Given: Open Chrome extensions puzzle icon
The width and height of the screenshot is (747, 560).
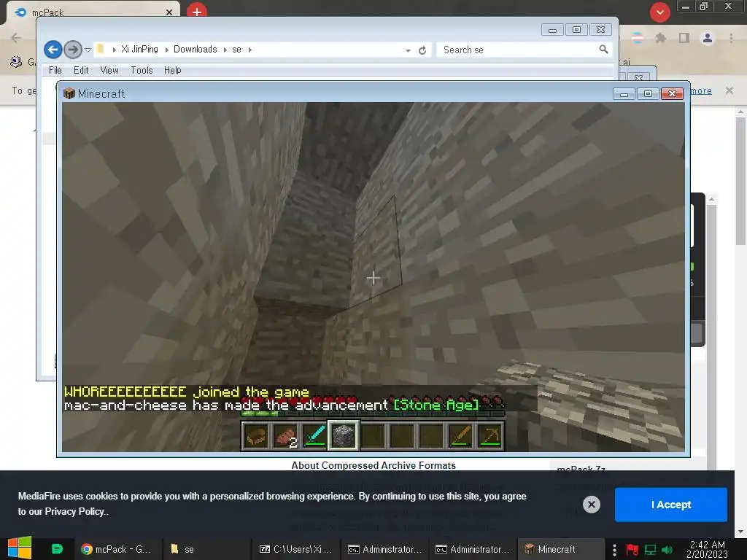Looking at the screenshot, I should (x=660, y=38).
